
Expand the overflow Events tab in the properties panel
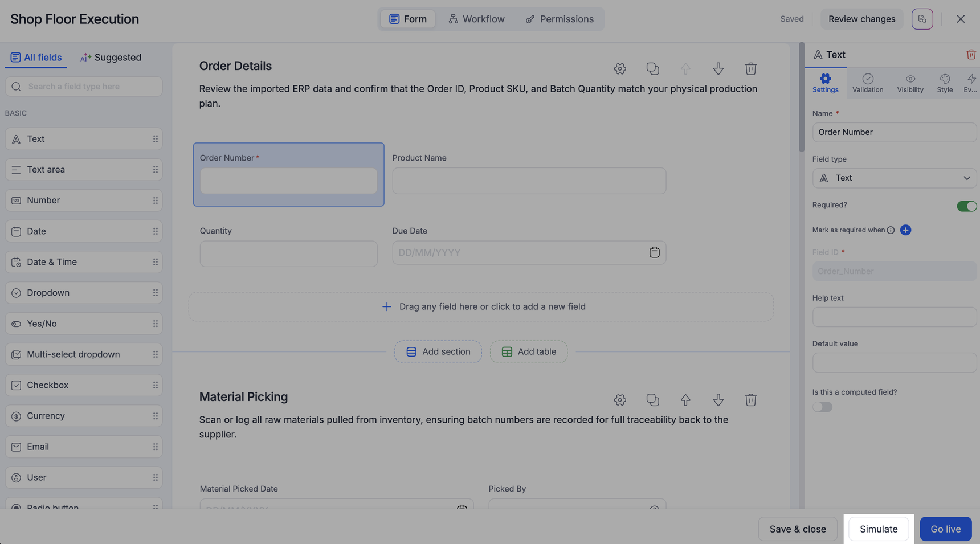[x=970, y=83]
